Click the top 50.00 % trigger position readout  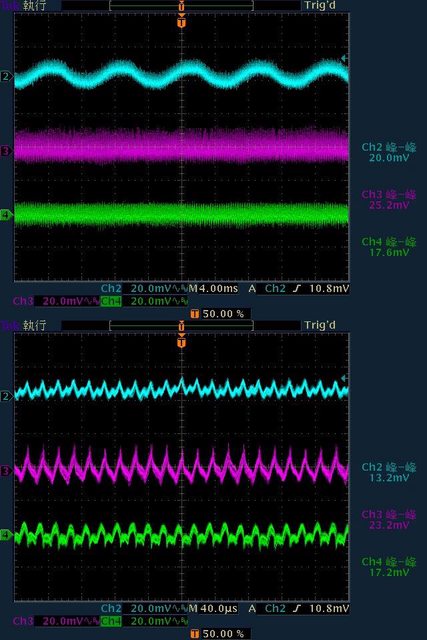click(x=220, y=314)
